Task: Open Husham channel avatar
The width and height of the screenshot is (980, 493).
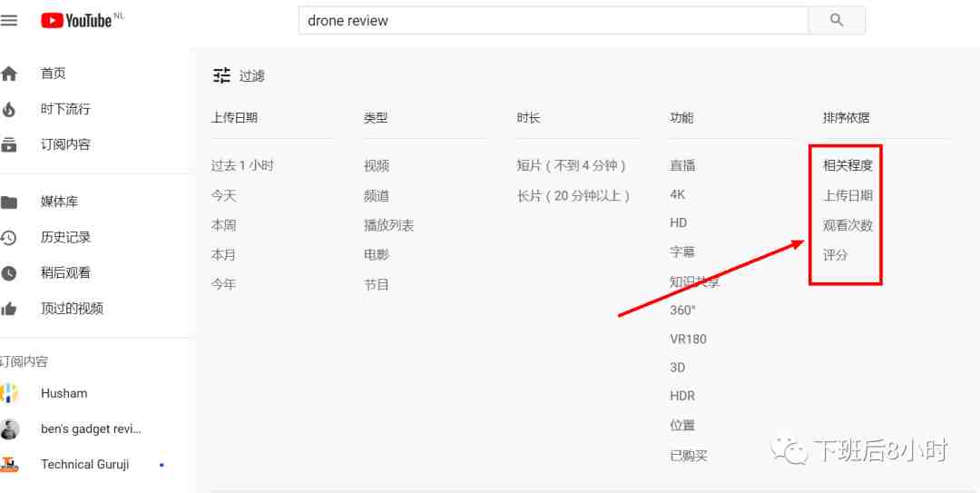Action: pos(9,393)
